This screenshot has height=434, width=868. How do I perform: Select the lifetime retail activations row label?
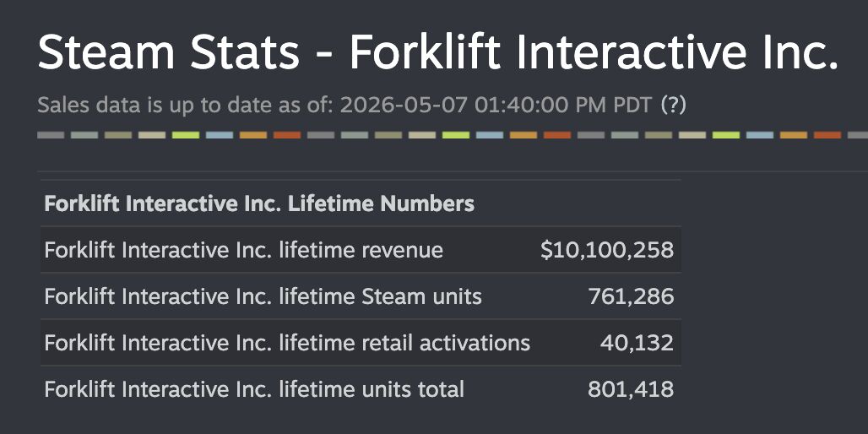pos(287,343)
